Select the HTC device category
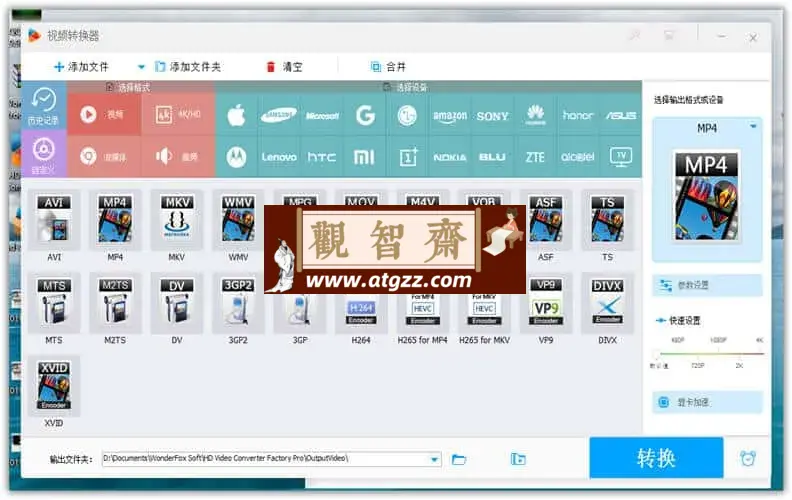 (x=322, y=157)
